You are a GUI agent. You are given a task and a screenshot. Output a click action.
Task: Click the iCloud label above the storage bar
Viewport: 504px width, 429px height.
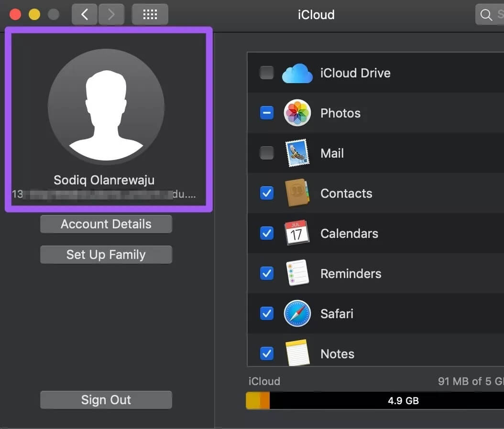pyautogui.click(x=264, y=381)
